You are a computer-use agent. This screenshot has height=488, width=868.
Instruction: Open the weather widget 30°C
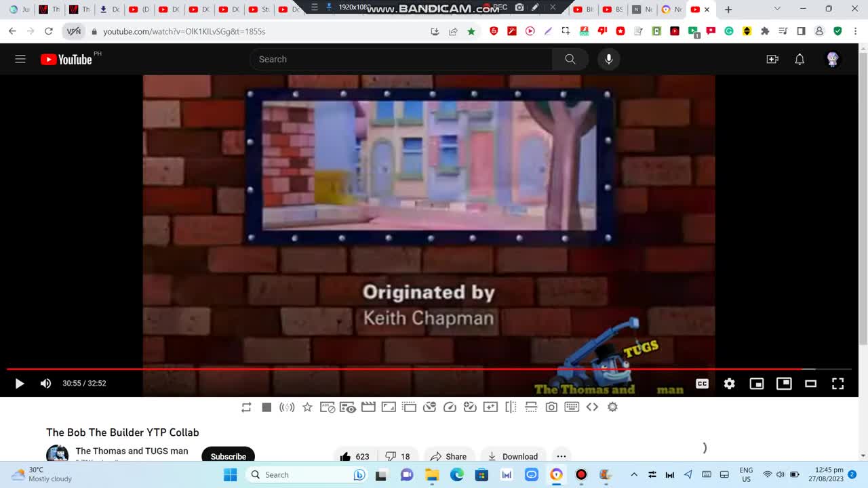click(x=41, y=474)
